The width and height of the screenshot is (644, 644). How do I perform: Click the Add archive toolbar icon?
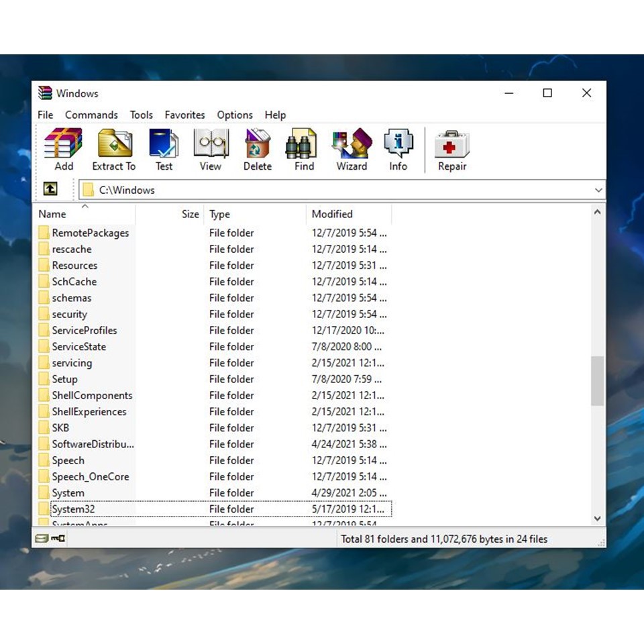coord(64,150)
